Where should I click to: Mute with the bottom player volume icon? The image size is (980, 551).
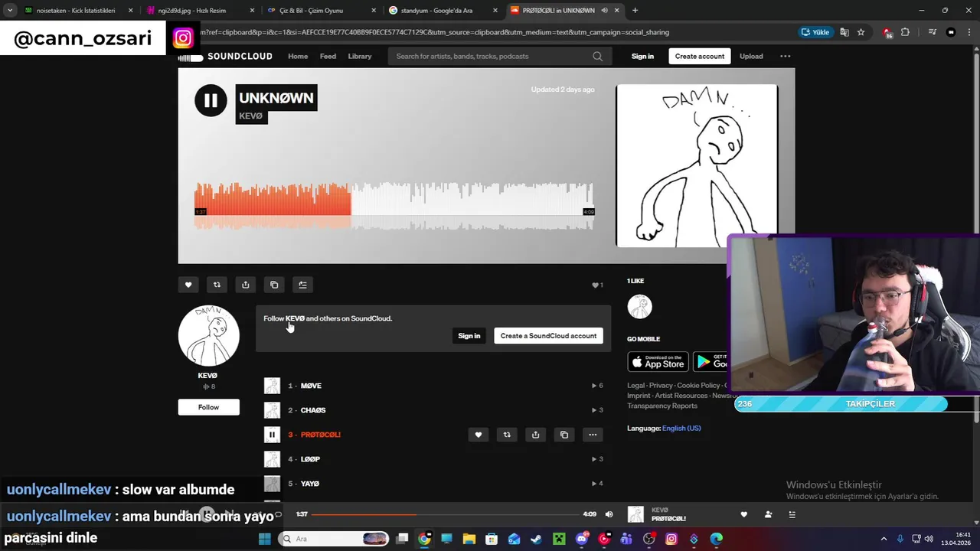[609, 514]
